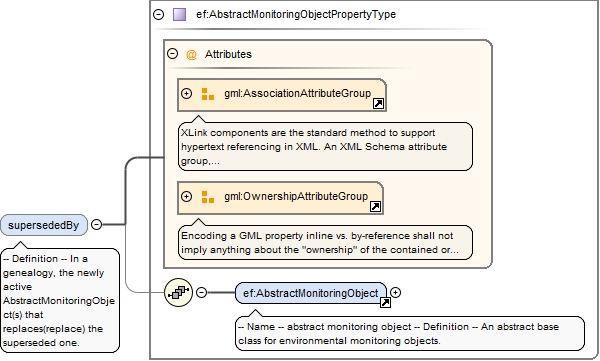Click the orange @ Attributes icon
The width and height of the screenshot is (600, 361).
click(191, 54)
